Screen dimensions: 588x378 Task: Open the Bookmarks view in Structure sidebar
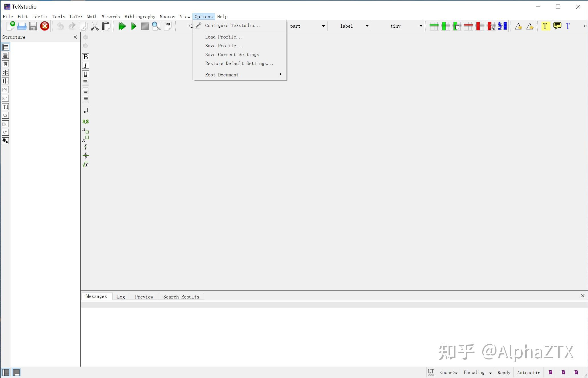pyautogui.click(x=5, y=64)
